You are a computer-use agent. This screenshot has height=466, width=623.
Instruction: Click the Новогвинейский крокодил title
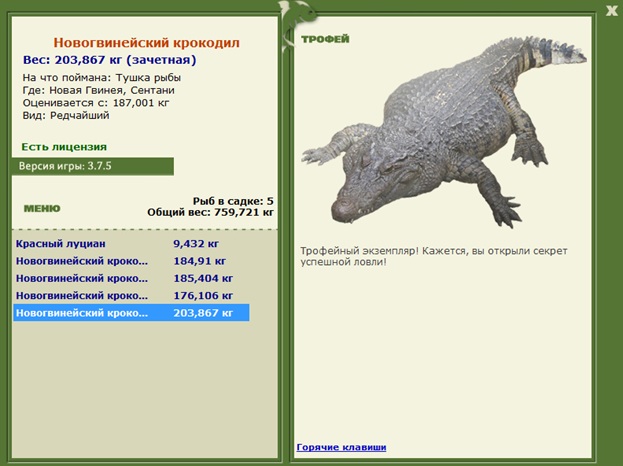(x=147, y=43)
